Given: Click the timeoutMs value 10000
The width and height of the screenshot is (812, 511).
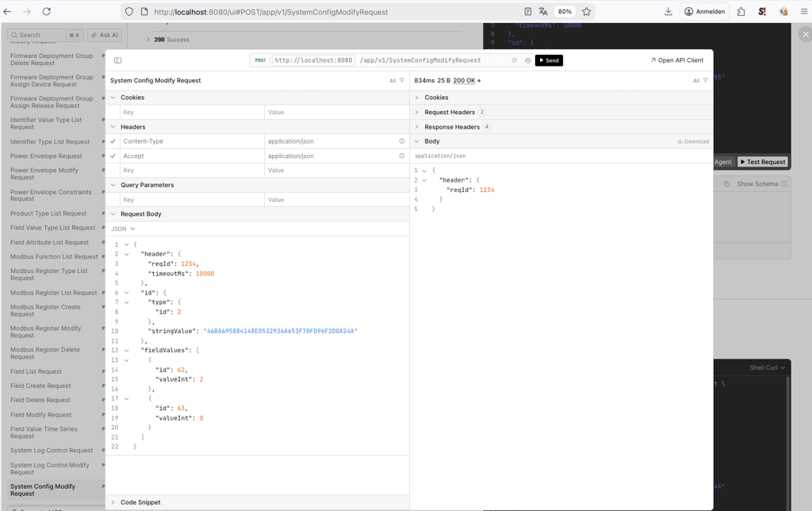Looking at the screenshot, I should pos(205,274).
